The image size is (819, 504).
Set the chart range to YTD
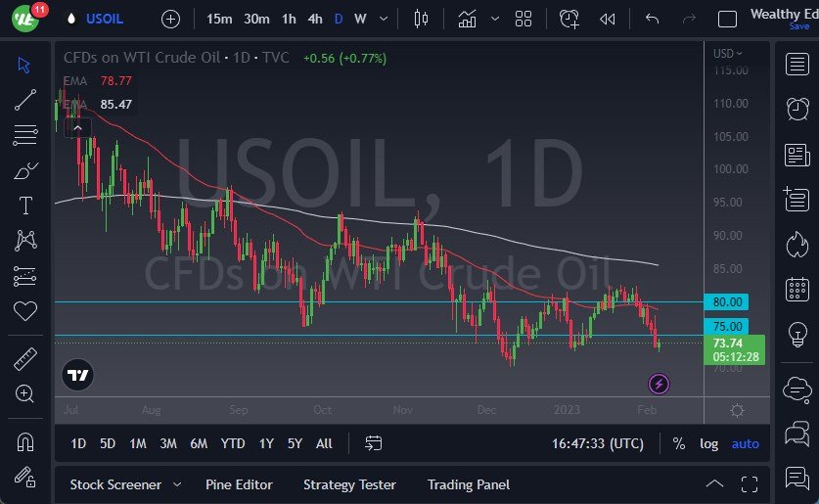pyautogui.click(x=233, y=443)
